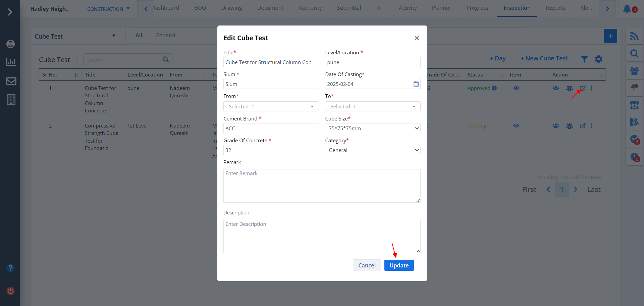Open the Cube Size dropdown
The image size is (644, 306).
click(373, 128)
